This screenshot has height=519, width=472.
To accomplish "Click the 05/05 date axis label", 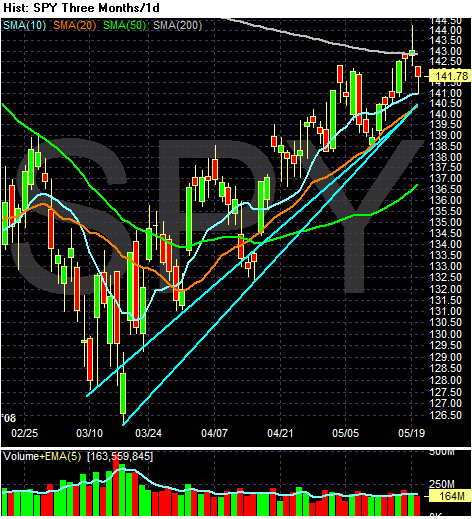I will click(346, 433).
